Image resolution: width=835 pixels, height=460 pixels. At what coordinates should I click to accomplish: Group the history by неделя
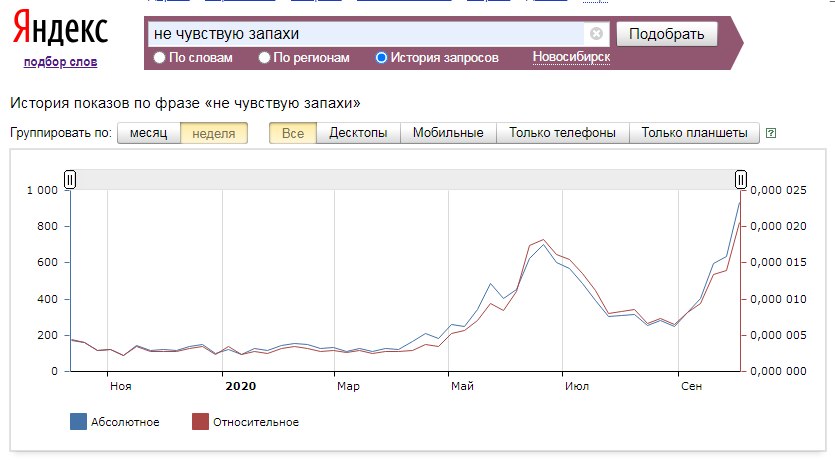pos(214,133)
